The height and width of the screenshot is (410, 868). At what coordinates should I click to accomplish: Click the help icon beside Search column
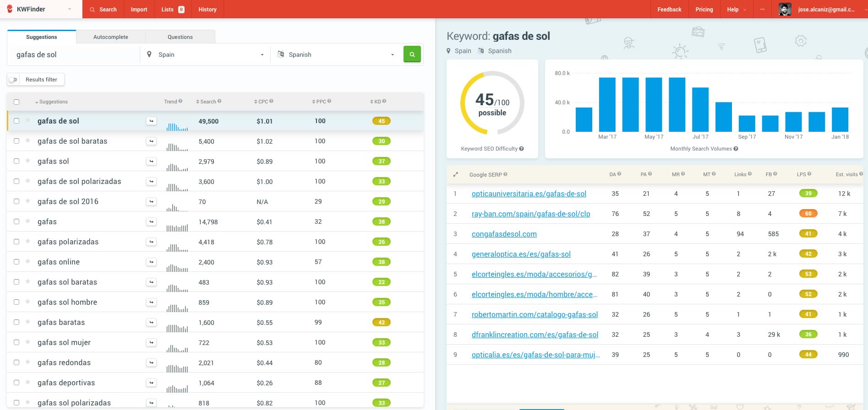[x=219, y=101]
